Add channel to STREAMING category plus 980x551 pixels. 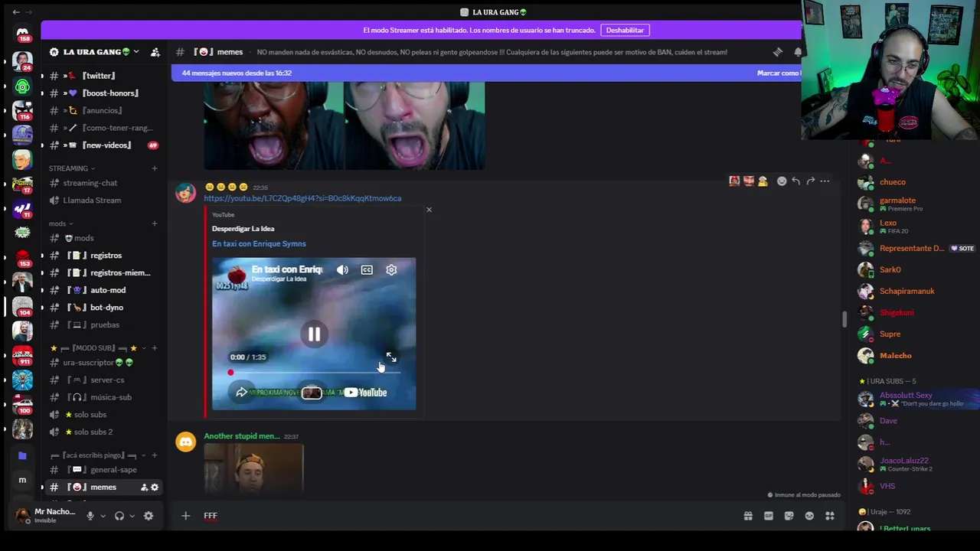(155, 168)
